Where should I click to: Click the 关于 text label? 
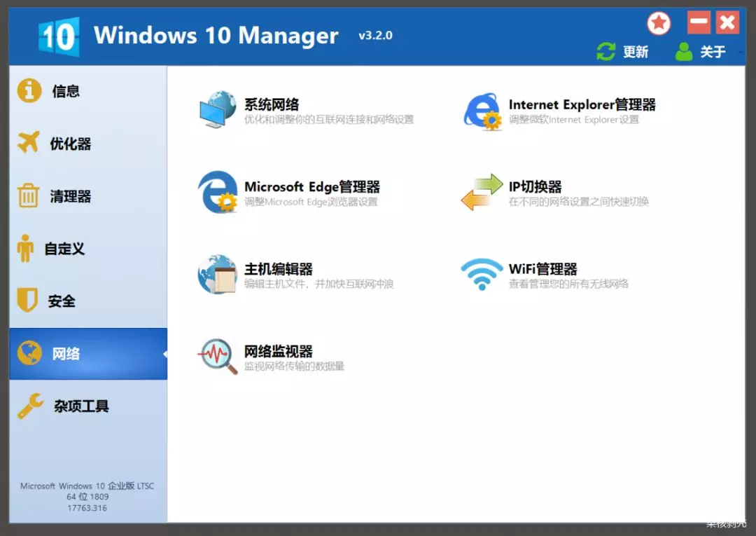pos(713,52)
